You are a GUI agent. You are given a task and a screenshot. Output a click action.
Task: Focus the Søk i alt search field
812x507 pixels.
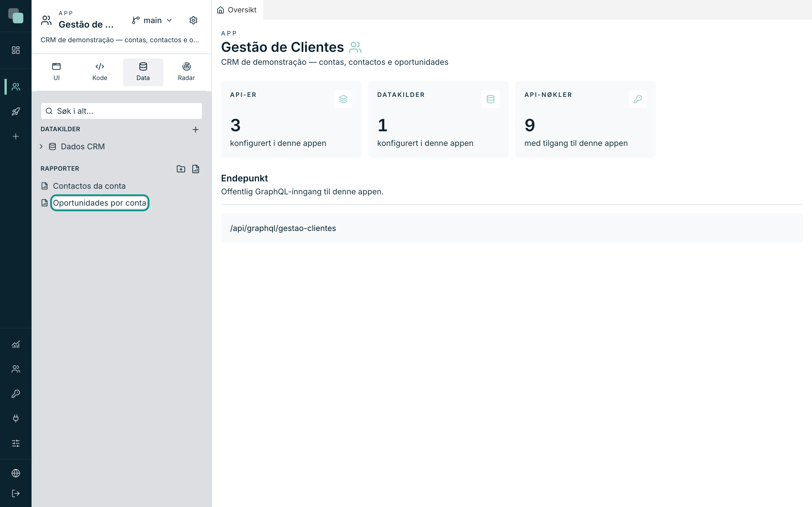[x=122, y=111]
